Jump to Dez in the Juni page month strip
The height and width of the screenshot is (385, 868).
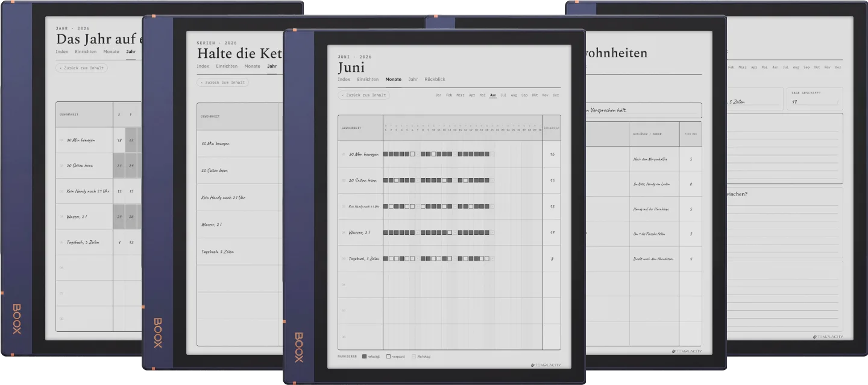556,95
